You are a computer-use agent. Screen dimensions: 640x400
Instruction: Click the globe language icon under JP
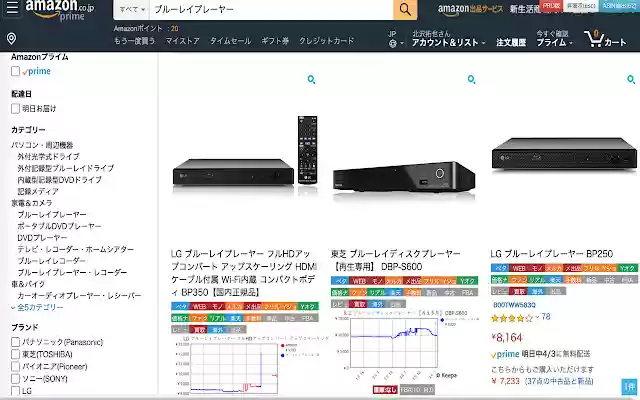click(393, 43)
